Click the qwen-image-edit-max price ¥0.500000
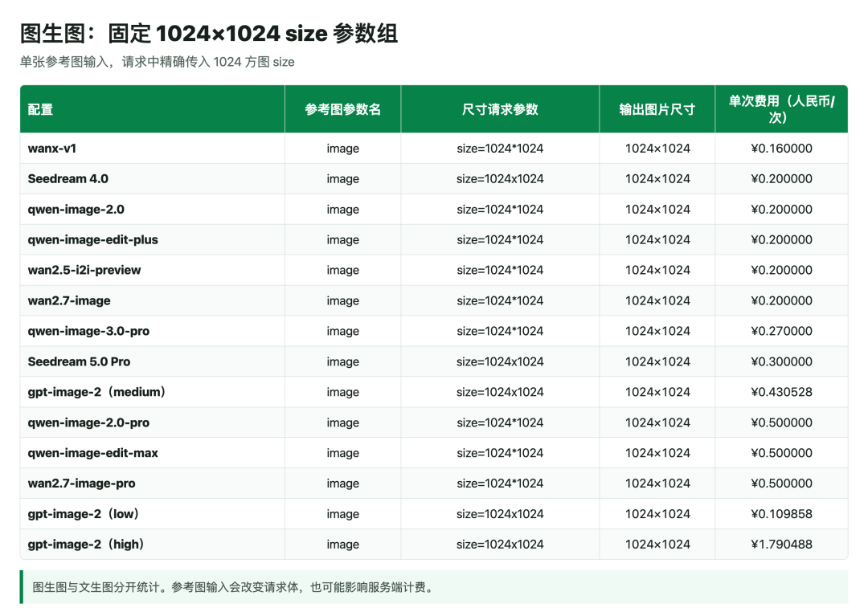The height and width of the screenshot is (608, 868). point(782,452)
